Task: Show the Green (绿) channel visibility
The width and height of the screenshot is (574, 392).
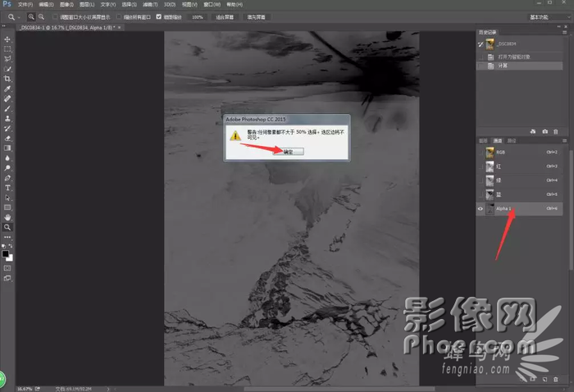Action: [x=481, y=180]
